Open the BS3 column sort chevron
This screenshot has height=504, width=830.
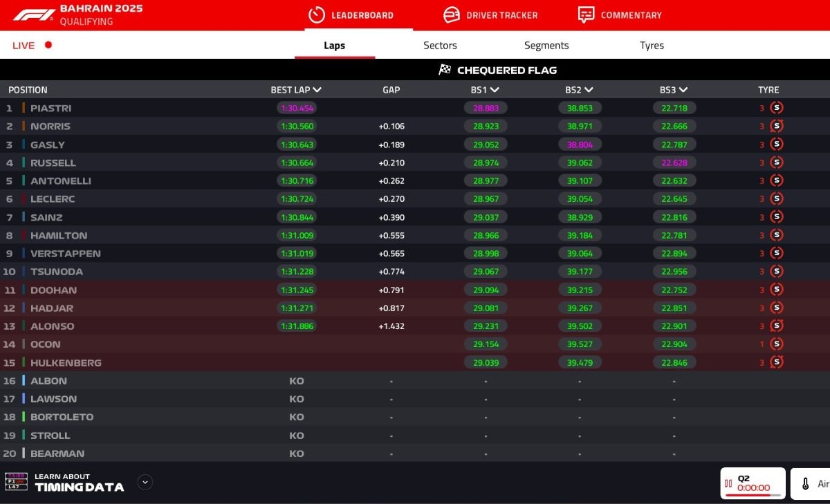click(x=682, y=89)
